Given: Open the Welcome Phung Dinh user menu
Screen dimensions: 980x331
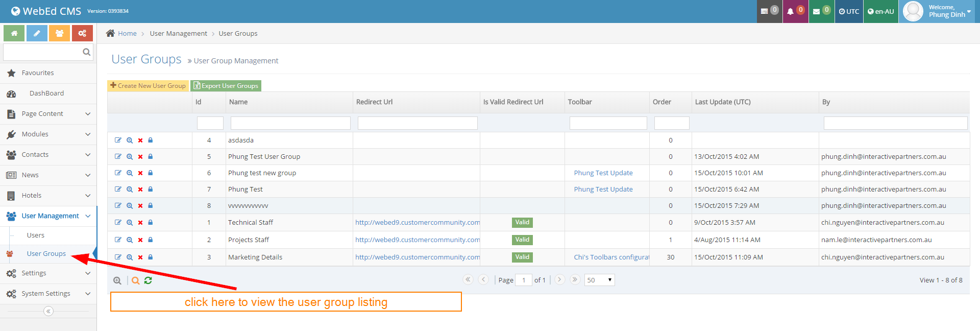Looking at the screenshot, I should tap(939, 11).
